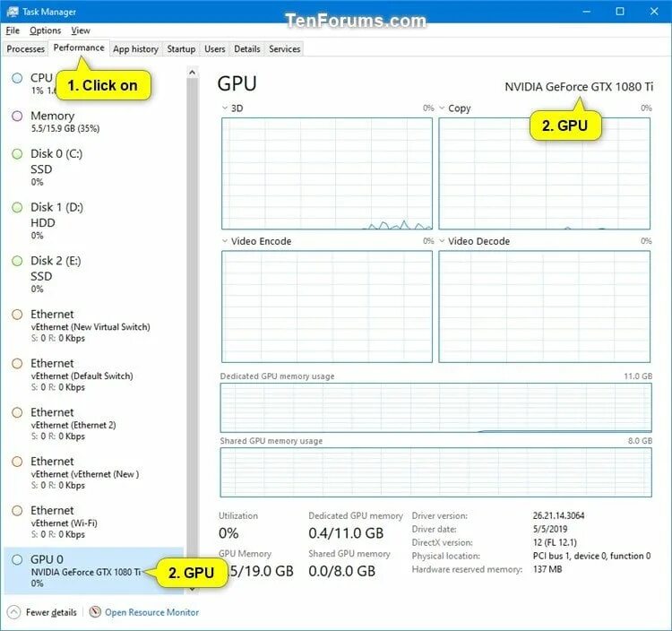672x631 pixels.
Task: Switch to the Processes tab
Action: click(26, 49)
